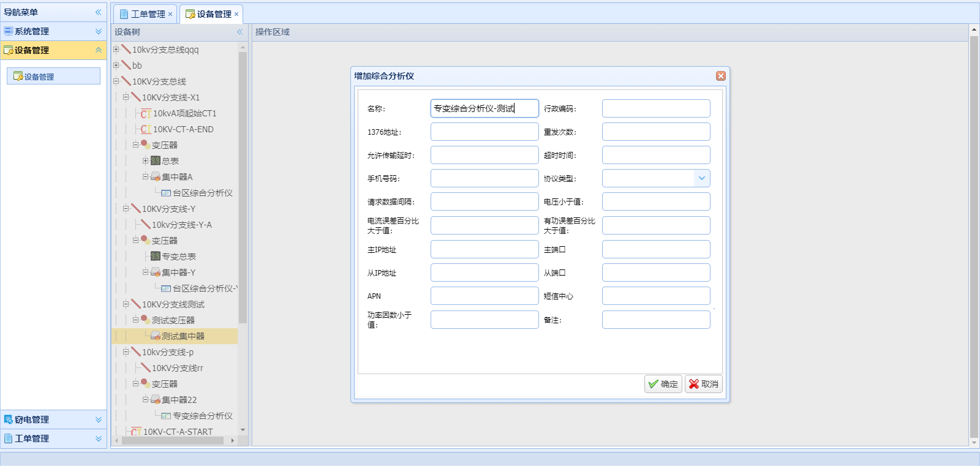Close the 增加综合分析仪 dialog

pyautogui.click(x=721, y=76)
